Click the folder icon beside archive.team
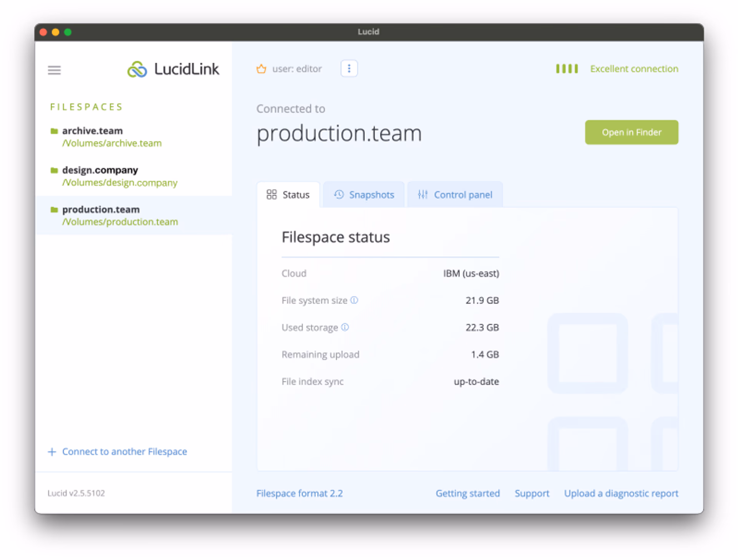738x560 pixels. 55,131
